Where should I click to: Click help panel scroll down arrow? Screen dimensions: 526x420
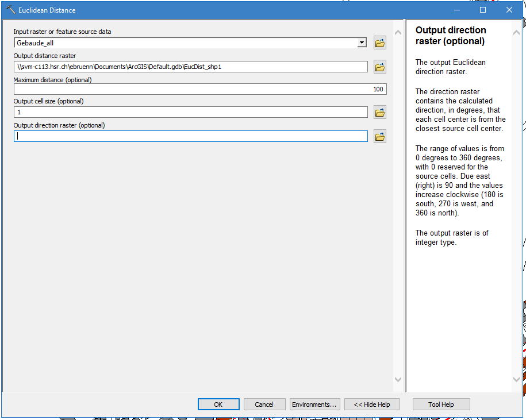pos(516,379)
